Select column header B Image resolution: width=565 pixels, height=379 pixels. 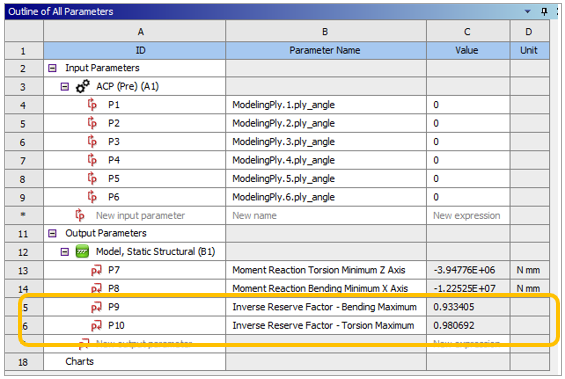tap(326, 32)
